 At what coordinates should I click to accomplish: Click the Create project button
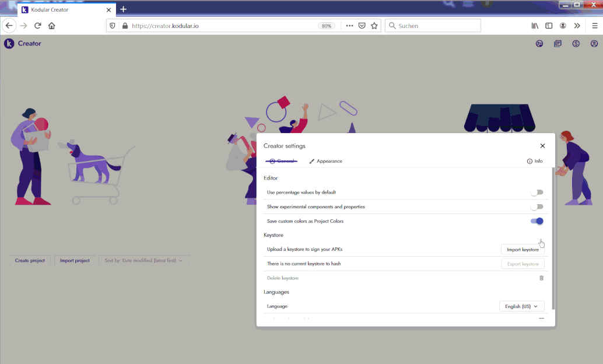coord(30,261)
